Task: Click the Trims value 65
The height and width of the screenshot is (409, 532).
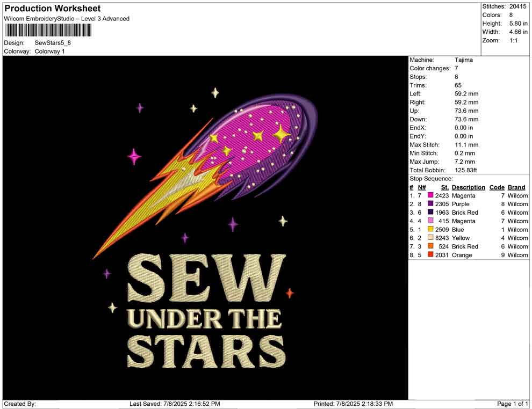Action: pyautogui.click(x=458, y=85)
